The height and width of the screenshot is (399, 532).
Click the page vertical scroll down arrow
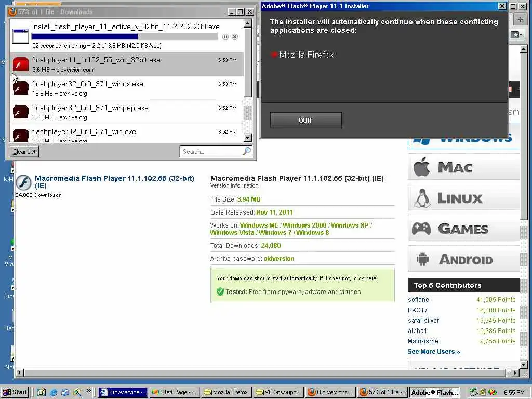pos(523,365)
